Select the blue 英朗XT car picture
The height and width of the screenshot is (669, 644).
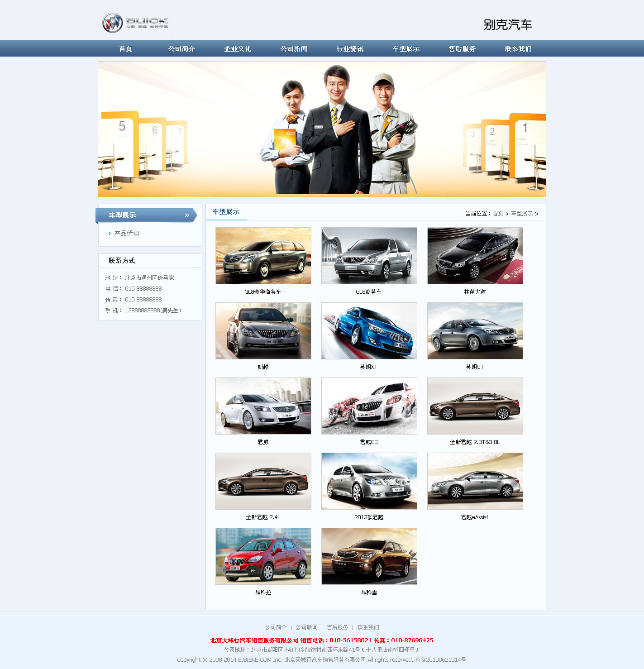point(369,331)
